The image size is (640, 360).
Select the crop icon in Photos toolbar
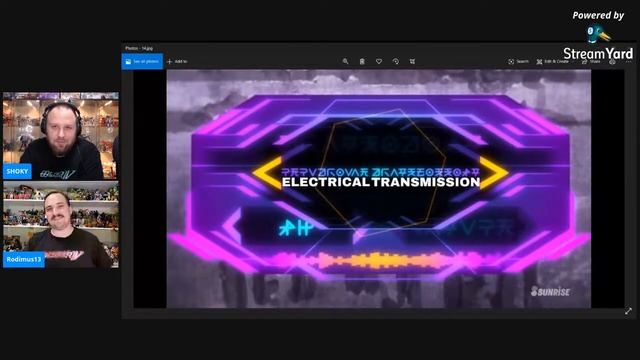(x=413, y=61)
